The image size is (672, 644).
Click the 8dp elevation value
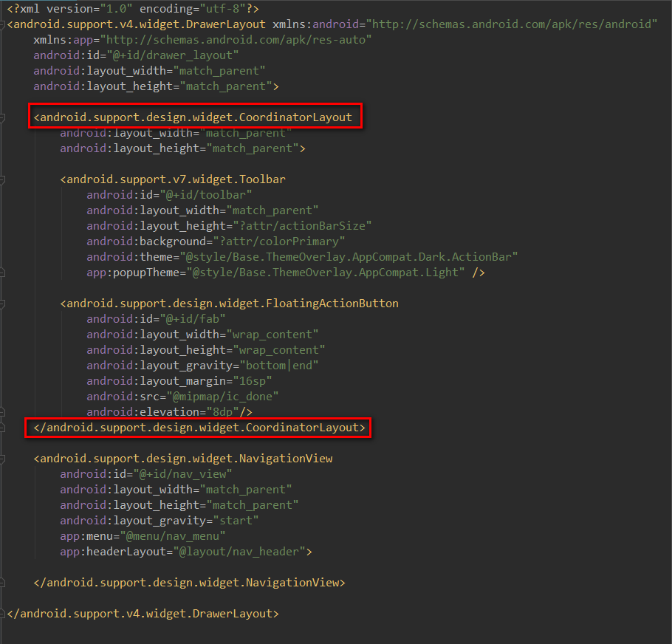pos(222,412)
